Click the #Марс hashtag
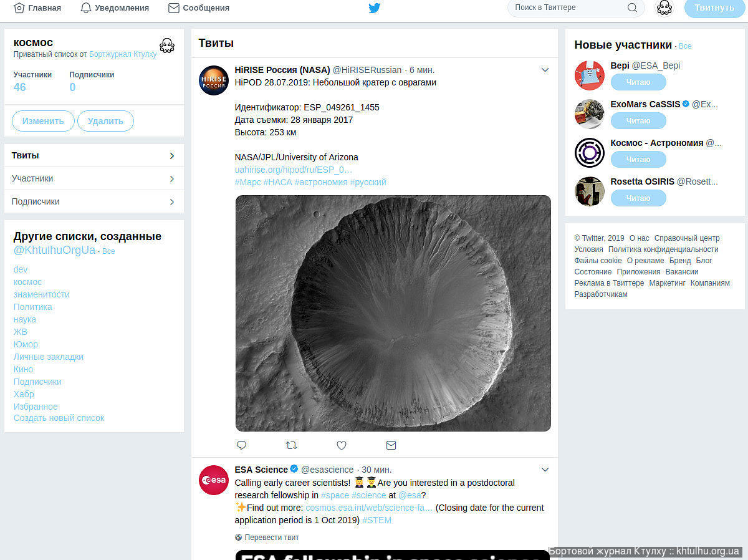 [x=248, y=182]
